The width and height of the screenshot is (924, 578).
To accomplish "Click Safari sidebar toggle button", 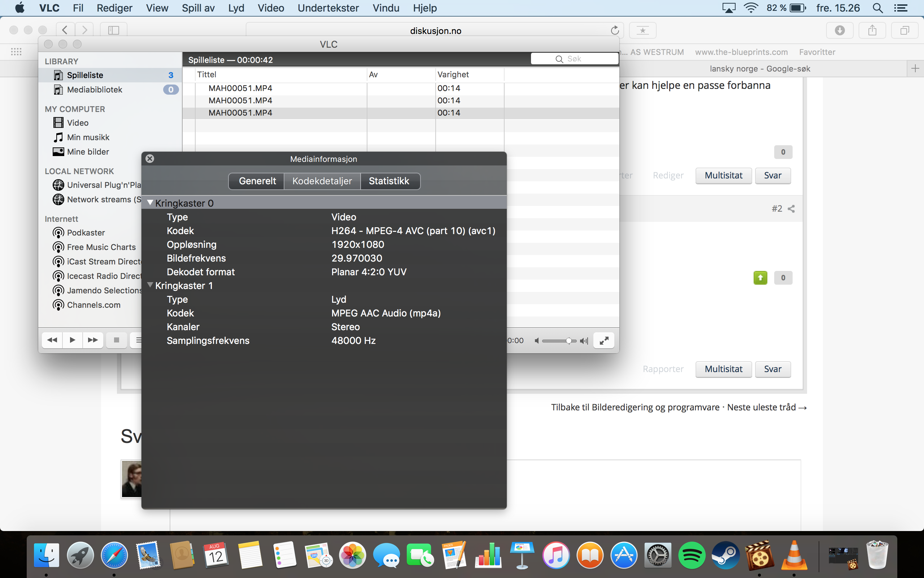I will tap(113, 30).
